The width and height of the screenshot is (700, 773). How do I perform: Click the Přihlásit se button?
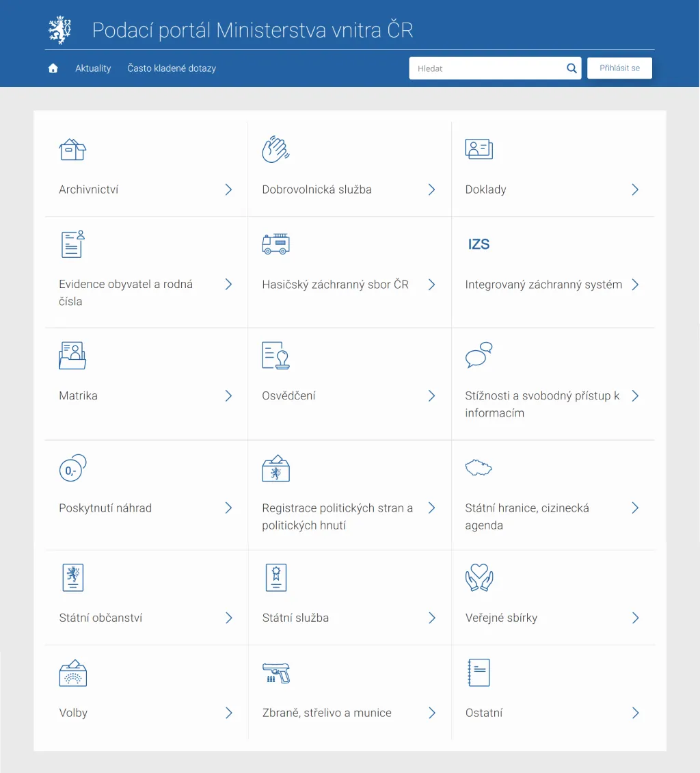coord(620,68)
